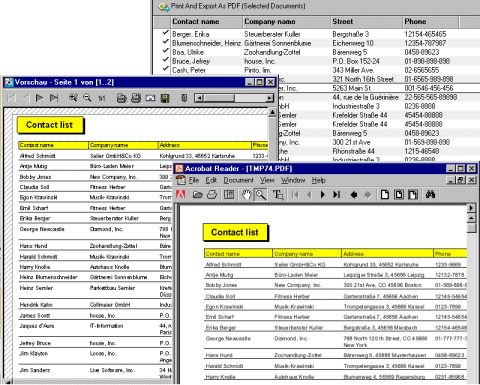Uncheck the Cash, Peter row checkmark
Screen dimensions: 480x385
click(x=165, y=69)
